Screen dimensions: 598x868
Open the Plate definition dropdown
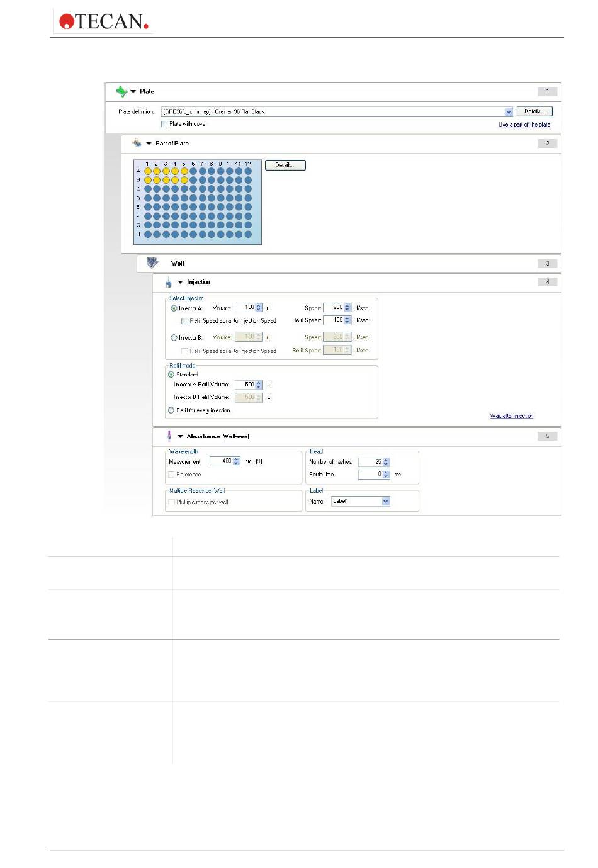click(x=509, y=111)
